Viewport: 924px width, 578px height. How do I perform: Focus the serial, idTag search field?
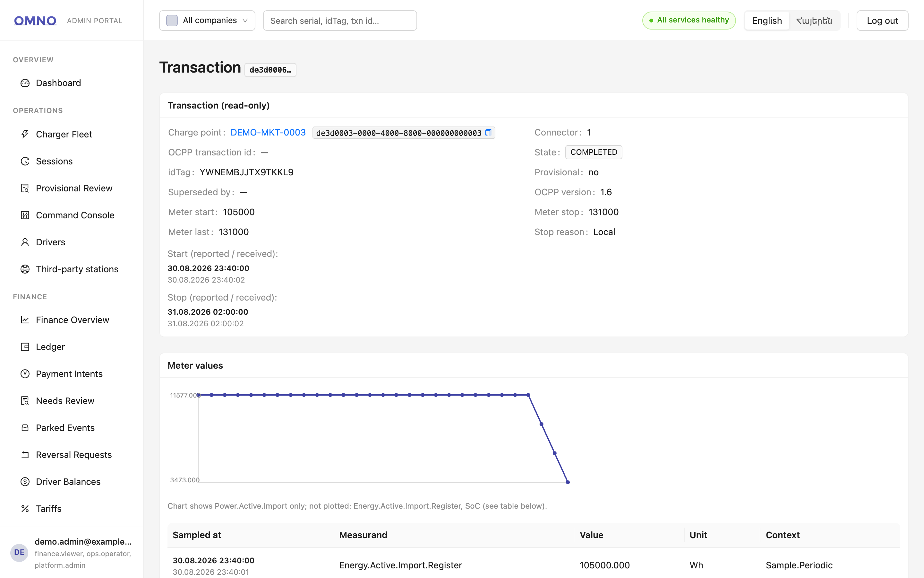[340, 21]
